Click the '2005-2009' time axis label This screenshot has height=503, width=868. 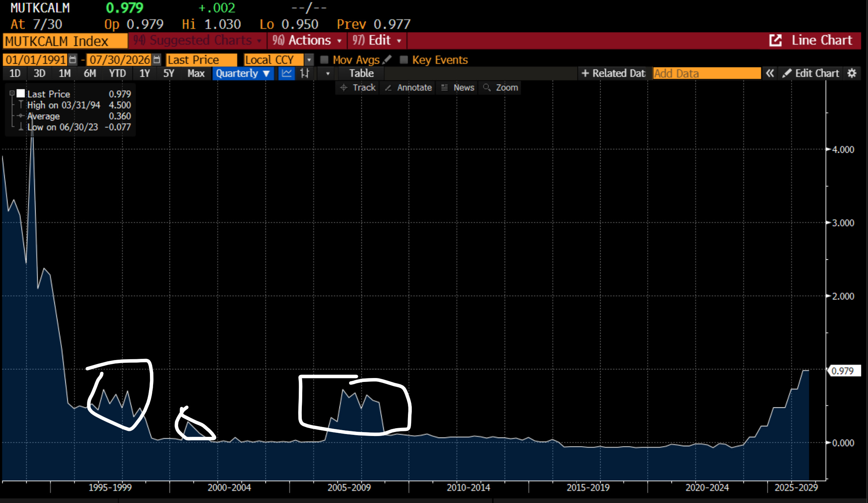click(x=349, y=488)
